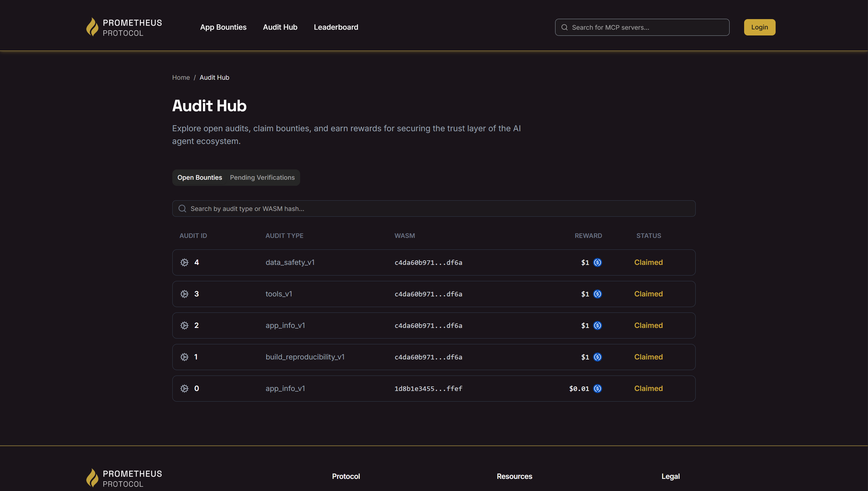Follow the Home breadcrumb link
Screen dimensions: 868x491
tap(181, 77)
